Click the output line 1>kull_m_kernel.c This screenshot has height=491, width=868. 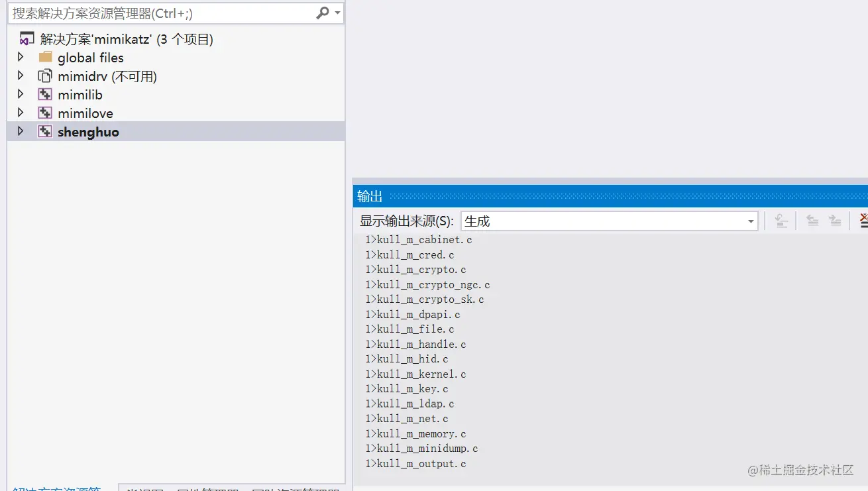tap(416, 374)
